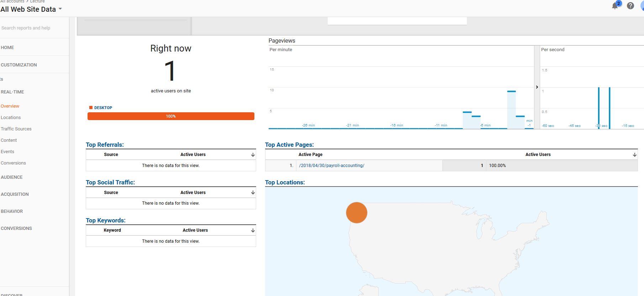
Task: Sort Top Referrals by Active Users arrow
Action: coord(253,155)
